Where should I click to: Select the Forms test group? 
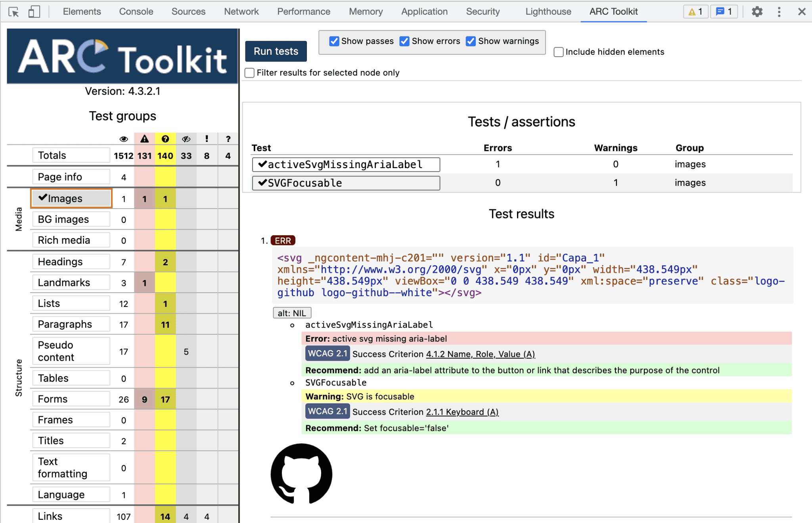[x=71, y=399]
